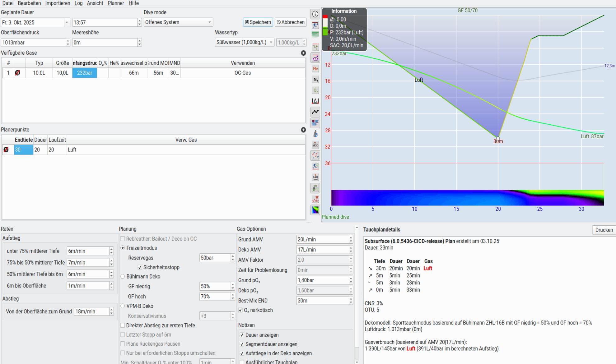Image resolution: width=616 pixels, height=364 pixels.
Task: Toggle the He partial pressure graph icon
Action: pyautogui.click(x=315, y=68)
